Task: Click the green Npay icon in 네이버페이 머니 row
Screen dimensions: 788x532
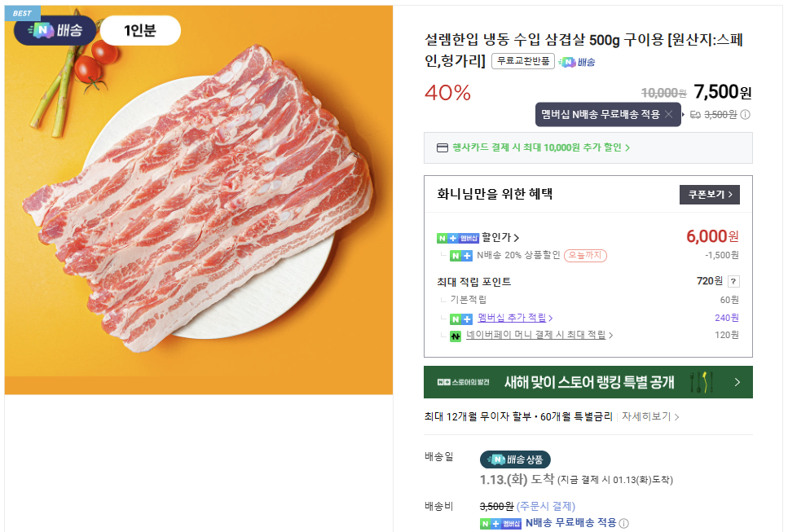Action: click(455, 336)
